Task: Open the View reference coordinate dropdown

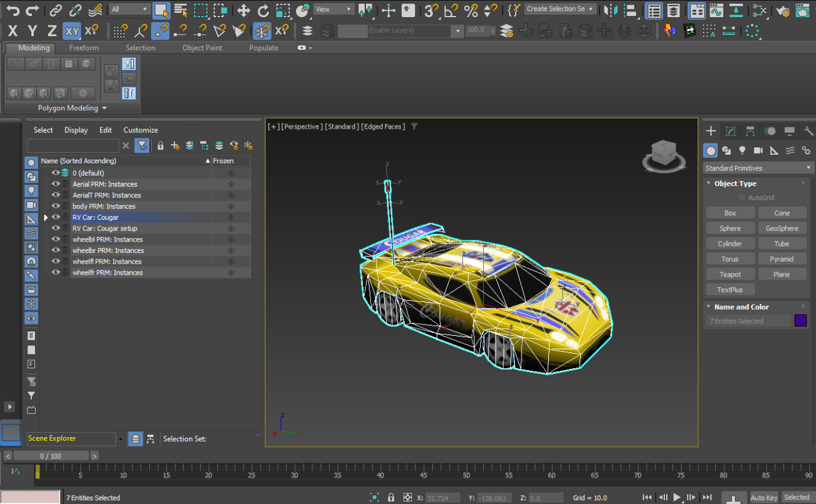Action: 333,10
